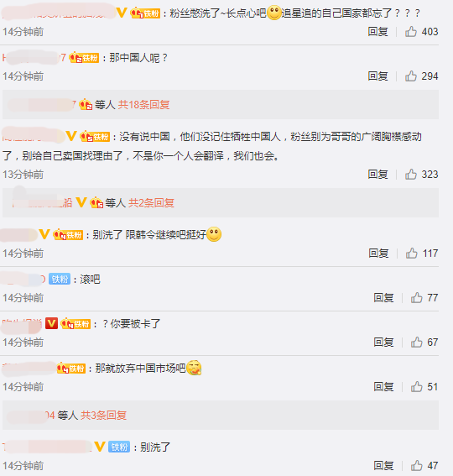Viewport: 453px width, 476px height.
Task: Like the comment with 323 likes
Action: click(x=411, y=175)
